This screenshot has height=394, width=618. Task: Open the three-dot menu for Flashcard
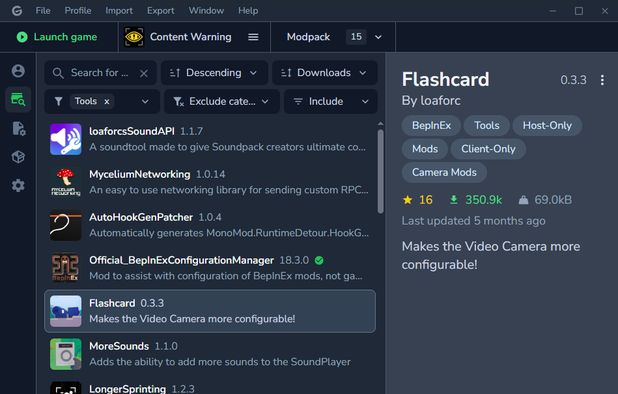602,80
